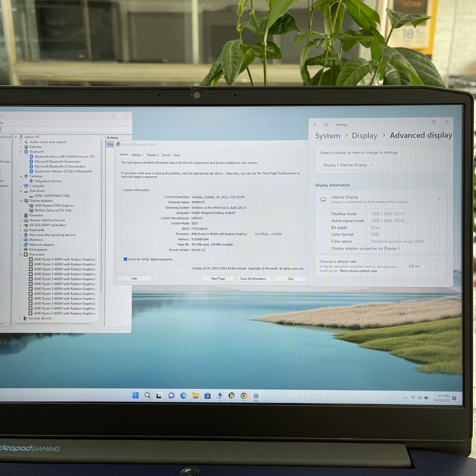Screen dimensions: 476x476
Task: Select Security devices category
Action: 40,318
